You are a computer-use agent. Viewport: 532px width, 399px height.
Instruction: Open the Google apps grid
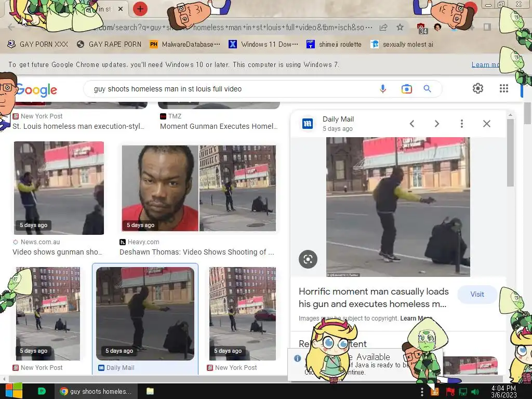point(504,88)
